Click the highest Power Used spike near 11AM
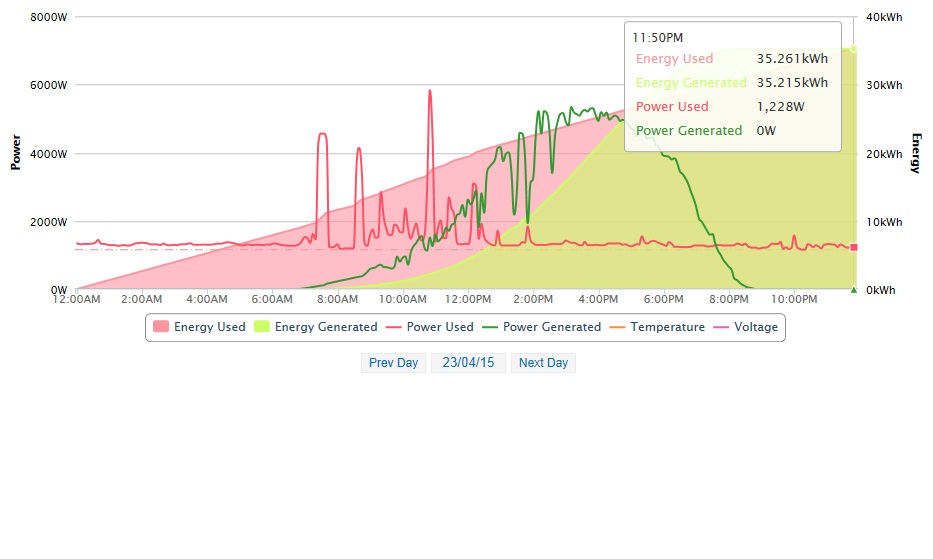This screenshot has height=559, width=933. [430, 91]
